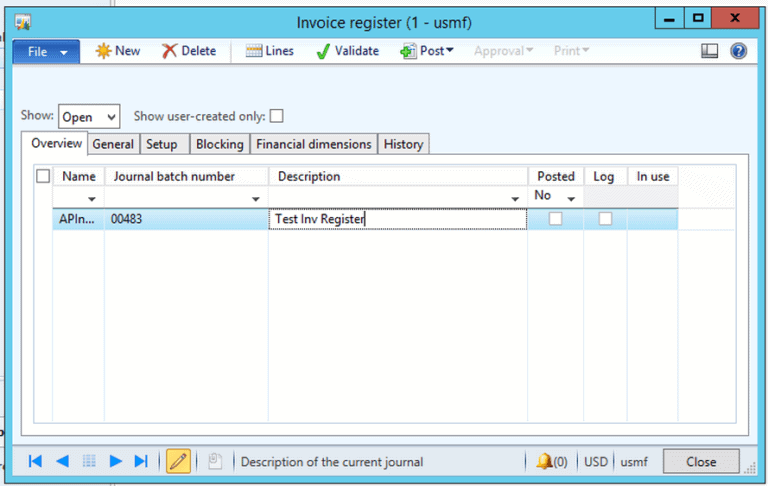The width and height of the screenshot is (768, 486).
Task: Click USD currency in status bar
Action: click(x=596, y=462)
